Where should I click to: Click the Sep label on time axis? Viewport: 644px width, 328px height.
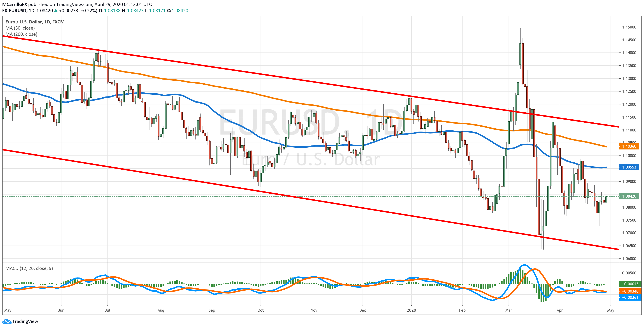[x=212, y=310]
